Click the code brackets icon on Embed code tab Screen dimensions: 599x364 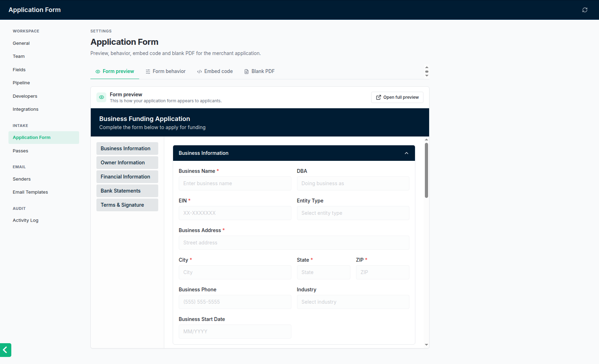tap(200, 72)
